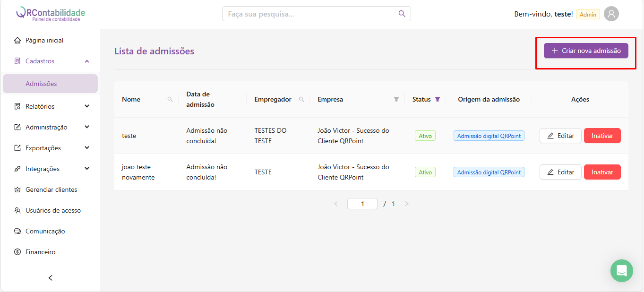Screen dimensions: 644x292
Task: Open the chat support bubble icon
Action: coord(621,271)
